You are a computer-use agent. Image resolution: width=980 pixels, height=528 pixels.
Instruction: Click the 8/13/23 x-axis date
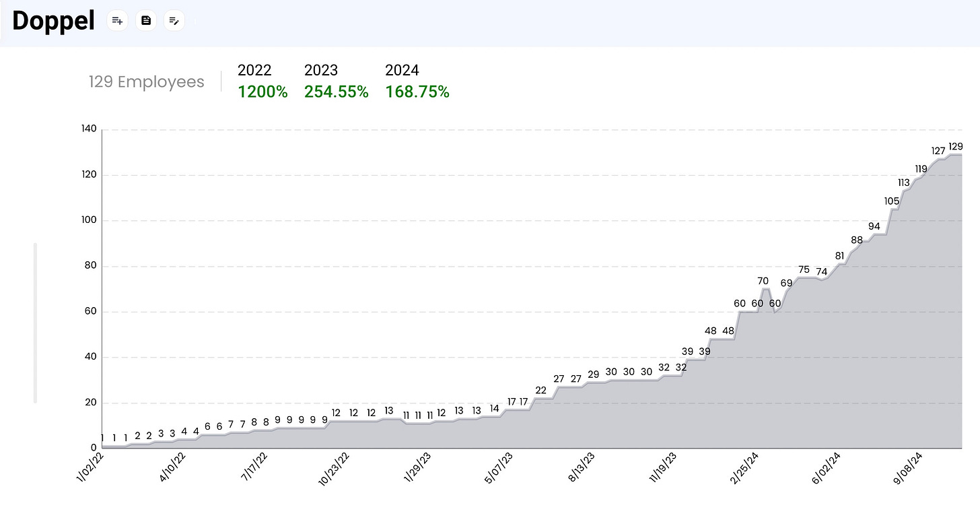pos(583,468)
